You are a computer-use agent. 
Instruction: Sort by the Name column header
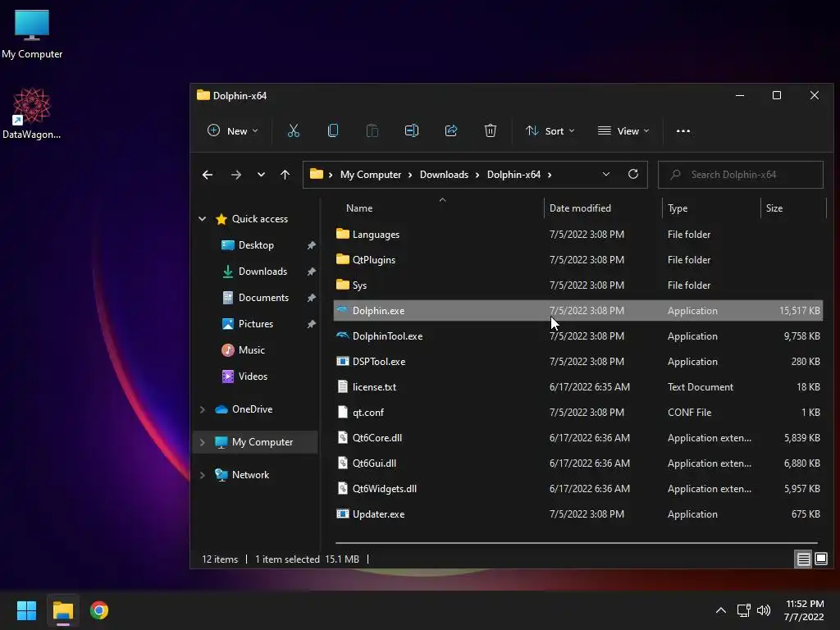tap(439, 208)
